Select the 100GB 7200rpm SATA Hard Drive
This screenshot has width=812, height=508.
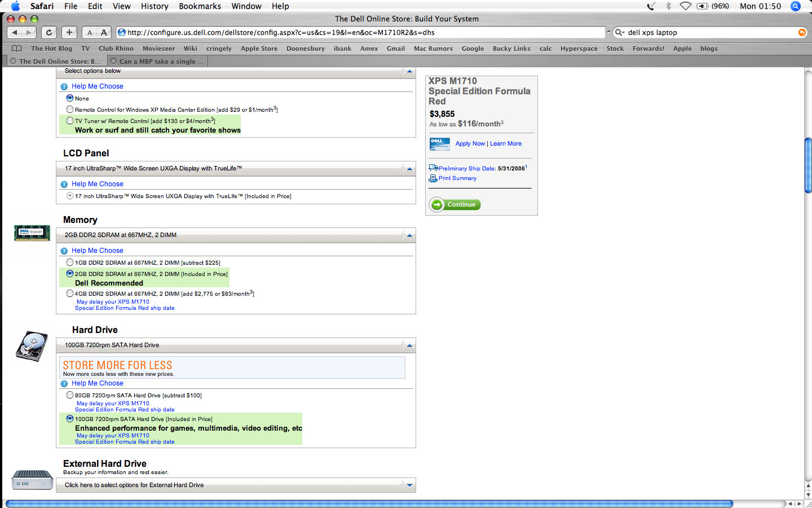[x=70, y=419]
